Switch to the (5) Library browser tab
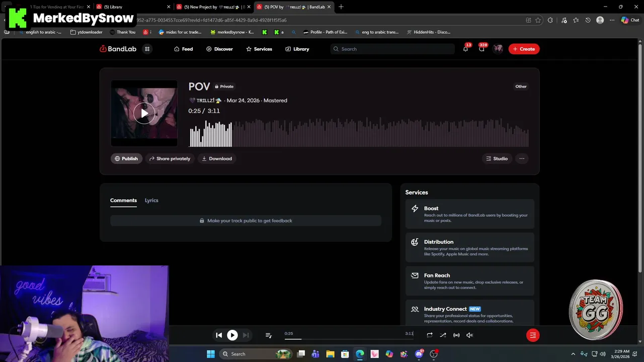 click(x=133, y=7)
